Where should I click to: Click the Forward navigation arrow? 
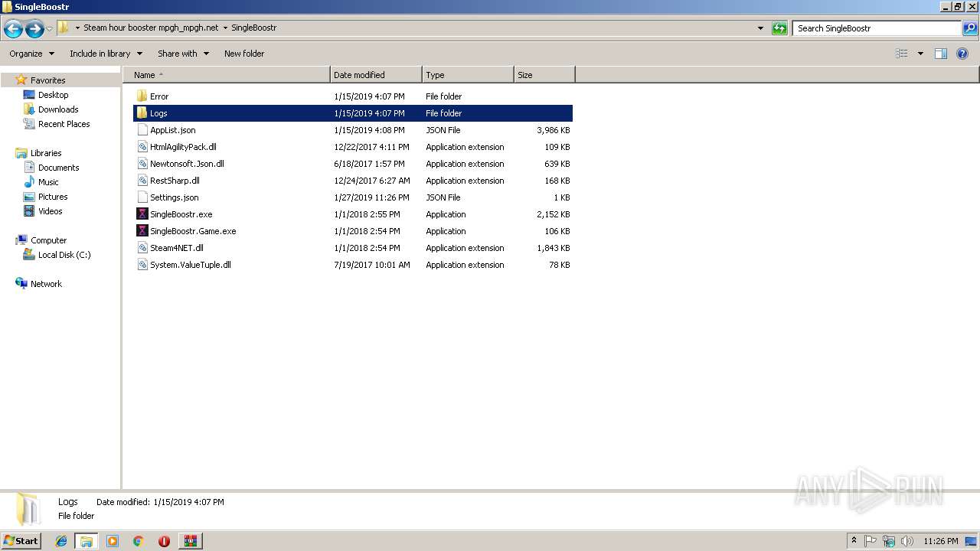point(34,29)
